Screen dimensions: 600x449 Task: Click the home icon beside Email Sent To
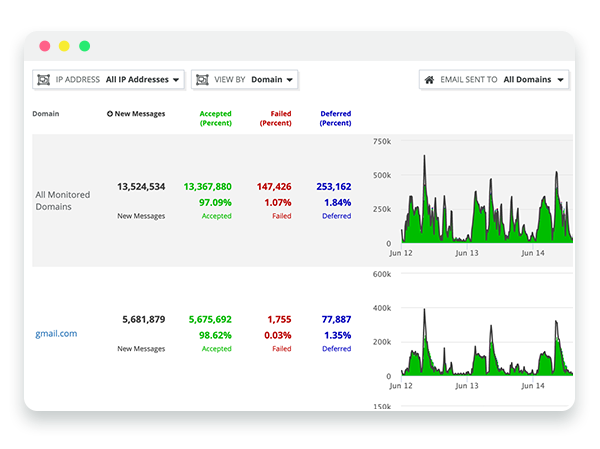pyautogui.click(x=430, y=79)
